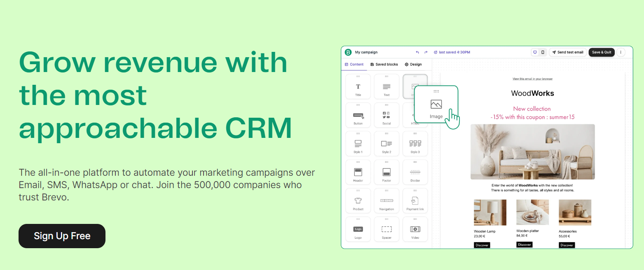This screenshot has width=644, height=270.
Task: Add the Product block
Action: coord(358,200)
